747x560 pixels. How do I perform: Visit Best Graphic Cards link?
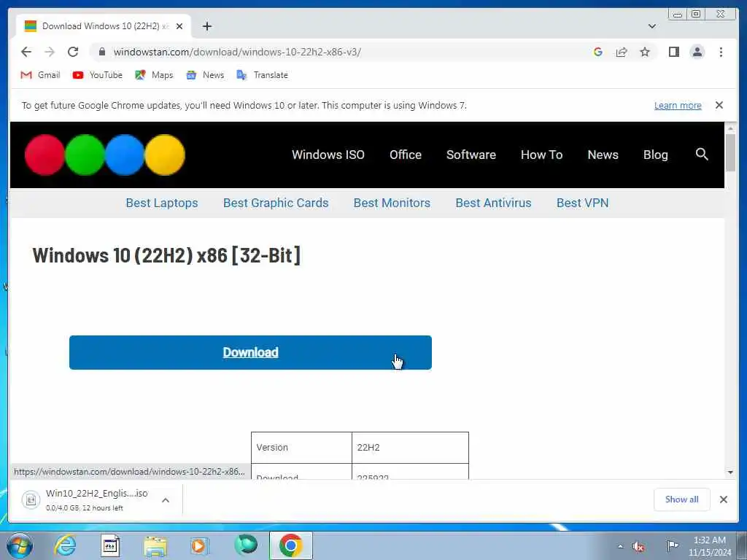click(276, 203)
